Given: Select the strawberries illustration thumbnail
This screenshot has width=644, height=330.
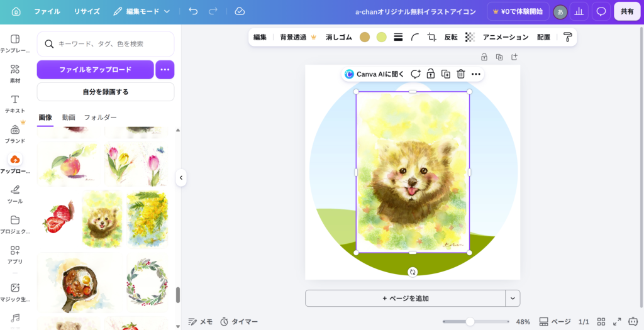Looking at the screenshot, I should [58, 219].
